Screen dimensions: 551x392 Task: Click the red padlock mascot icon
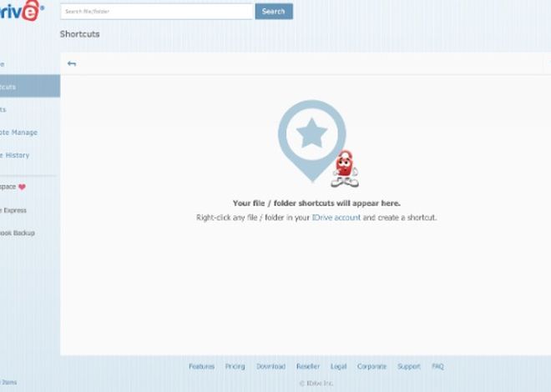345,168
